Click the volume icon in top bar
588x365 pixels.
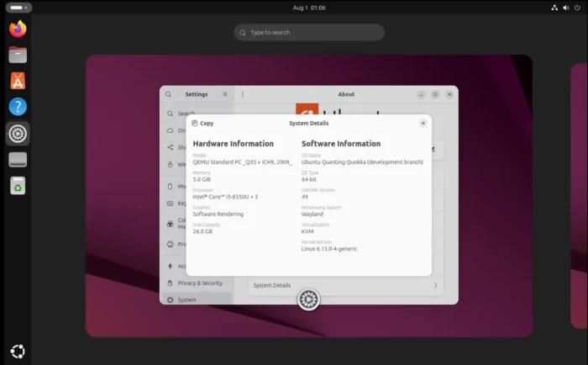pyautogui.click(x=567, y=8)
